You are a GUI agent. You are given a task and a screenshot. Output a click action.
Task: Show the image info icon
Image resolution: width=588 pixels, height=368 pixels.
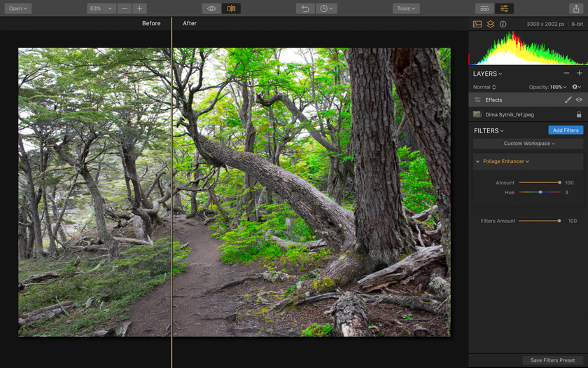pyautogui.click(x=503, y=24)
